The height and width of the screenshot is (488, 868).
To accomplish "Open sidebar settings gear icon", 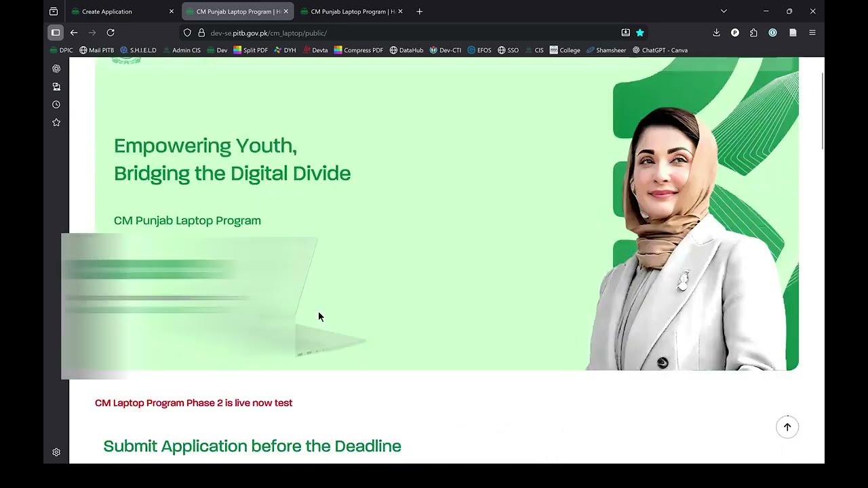I will point(56,452).
